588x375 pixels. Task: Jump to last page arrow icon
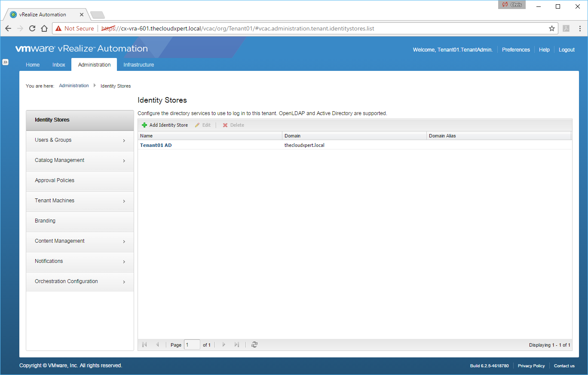236,345
